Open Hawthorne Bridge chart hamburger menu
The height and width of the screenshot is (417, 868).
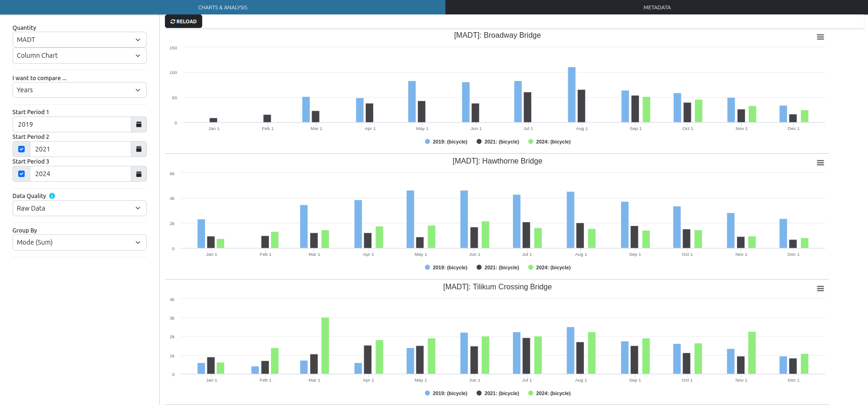point(820,163)
